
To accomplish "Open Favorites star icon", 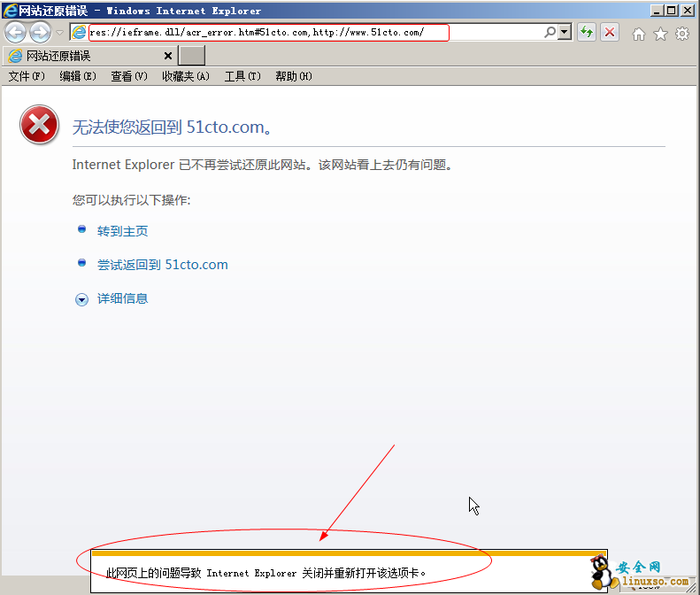I will click(x=660, y=34).
